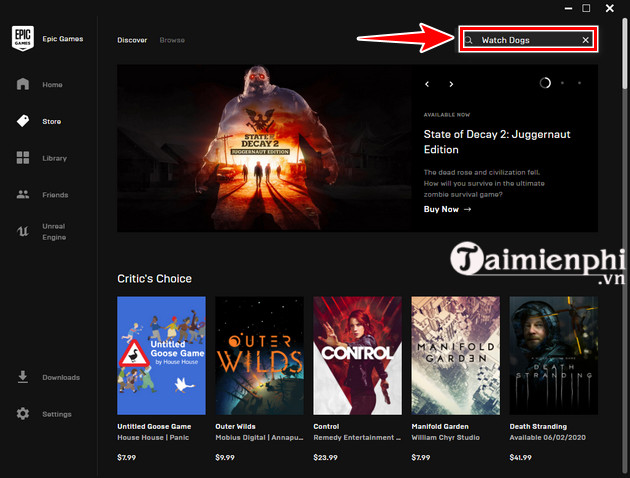Click the Store label in sidebar
This screenshot has width=630, height=478.
[x=51, y=121]
